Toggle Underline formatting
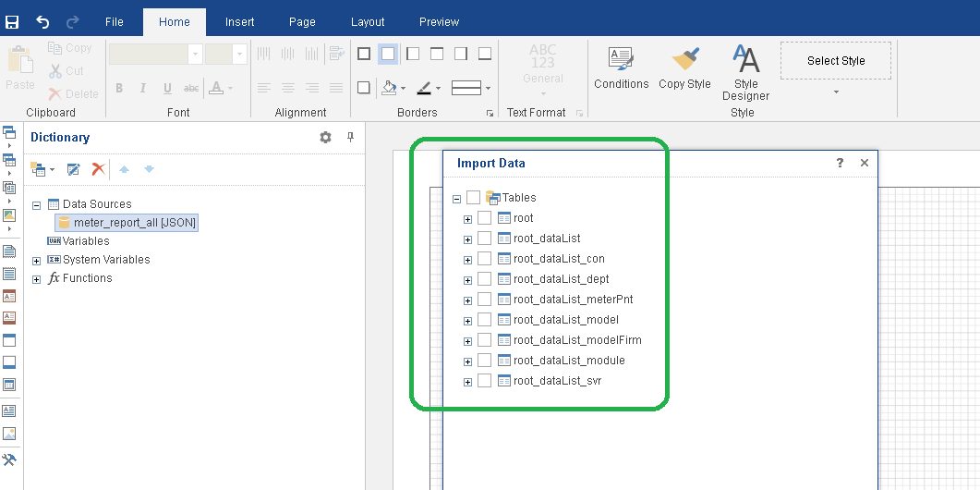This screenshot has height=490, width=980. point(167,88)
